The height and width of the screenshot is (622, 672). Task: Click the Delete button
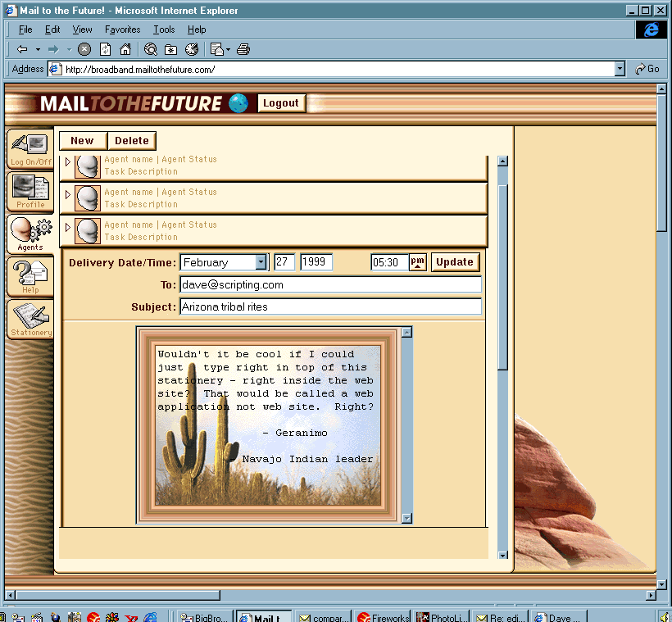pyautogui.click(x=131, y=141)
